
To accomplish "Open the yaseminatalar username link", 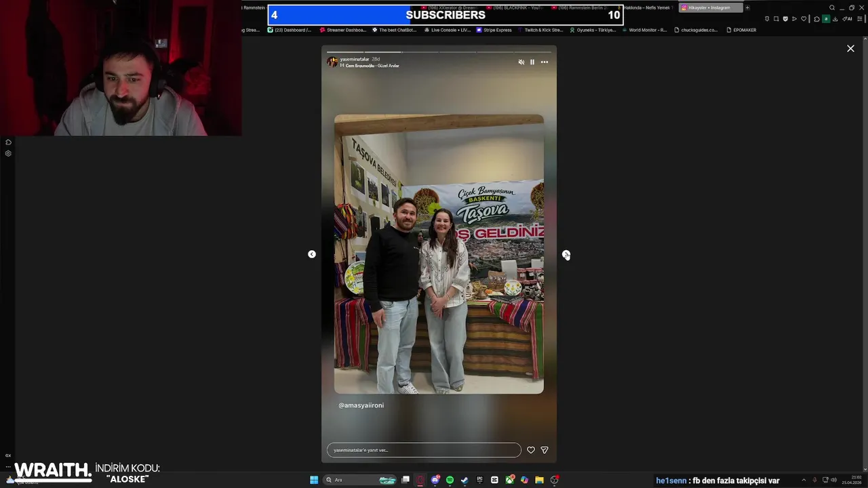I will (x=355, y=59).
